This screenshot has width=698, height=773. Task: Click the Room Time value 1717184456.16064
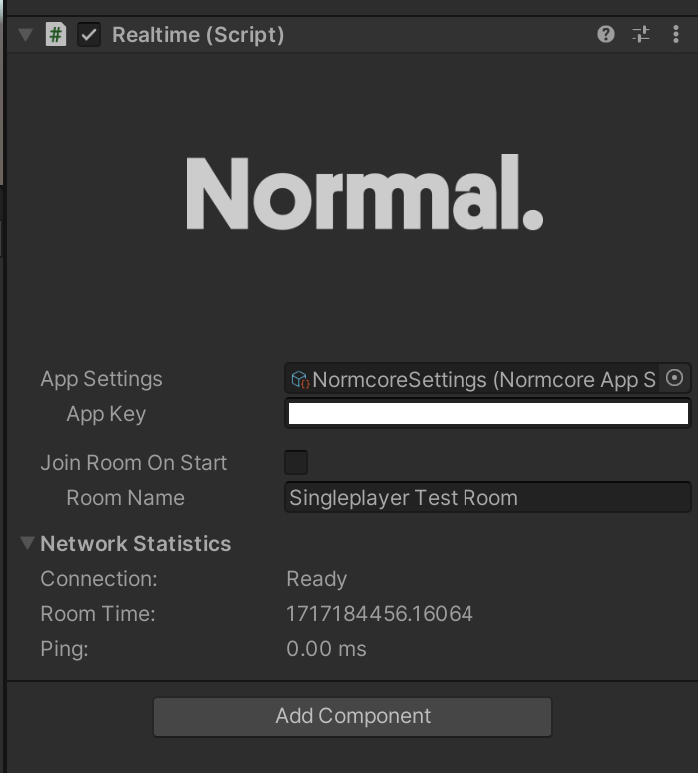379,614
